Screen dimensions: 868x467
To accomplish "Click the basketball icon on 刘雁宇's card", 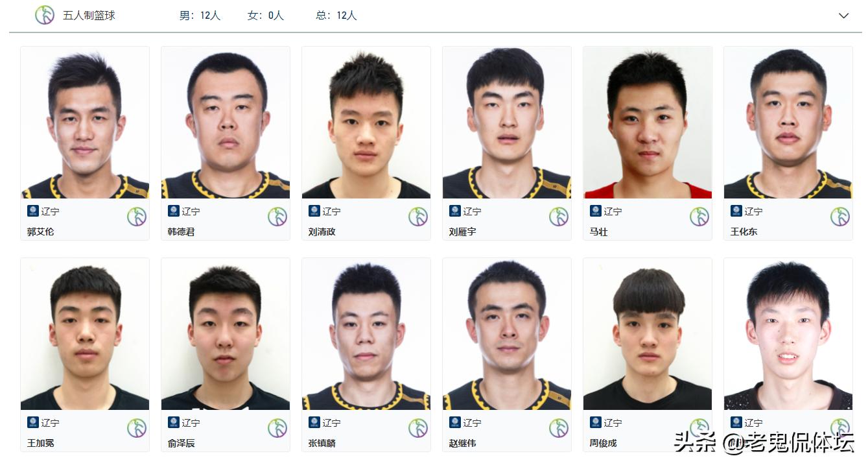I will (559, 217).
